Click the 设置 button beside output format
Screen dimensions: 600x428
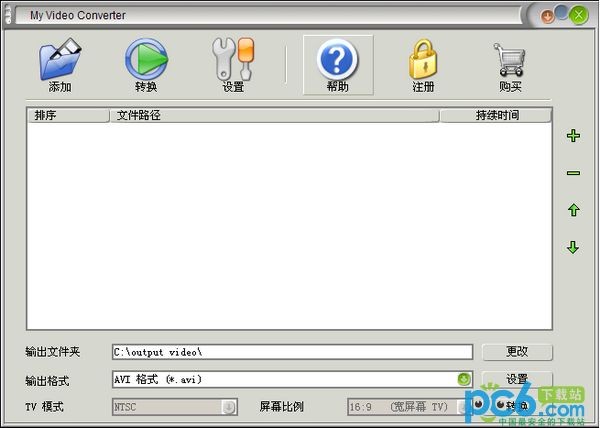pos(517,379)
